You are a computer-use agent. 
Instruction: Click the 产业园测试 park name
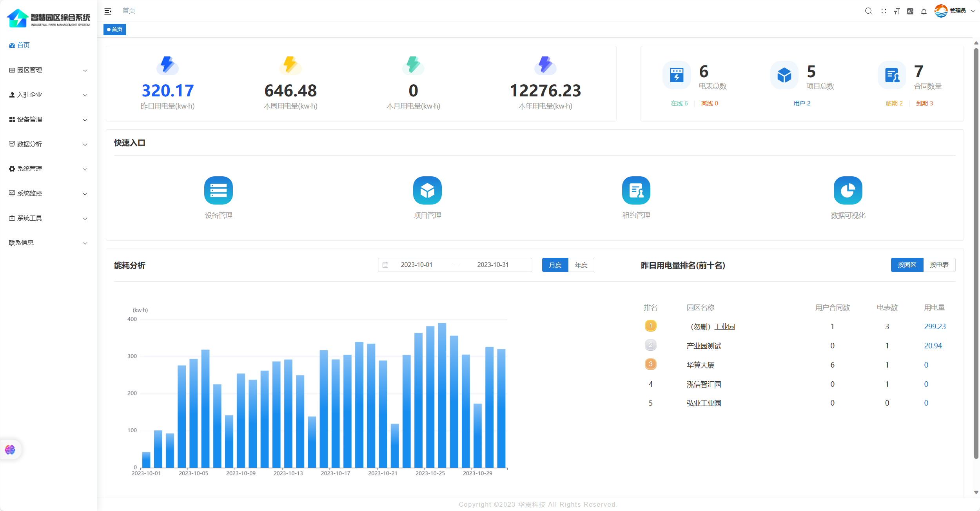click(704, 346)
